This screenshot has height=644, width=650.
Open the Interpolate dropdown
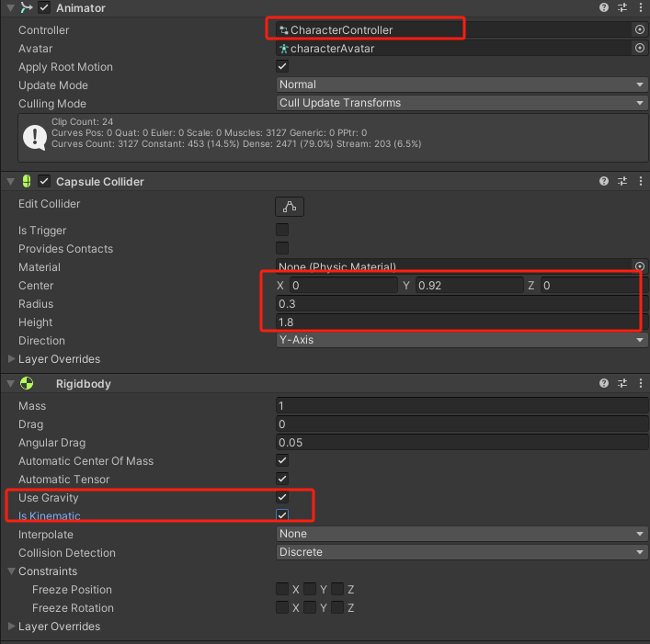[x=462, y=534]
